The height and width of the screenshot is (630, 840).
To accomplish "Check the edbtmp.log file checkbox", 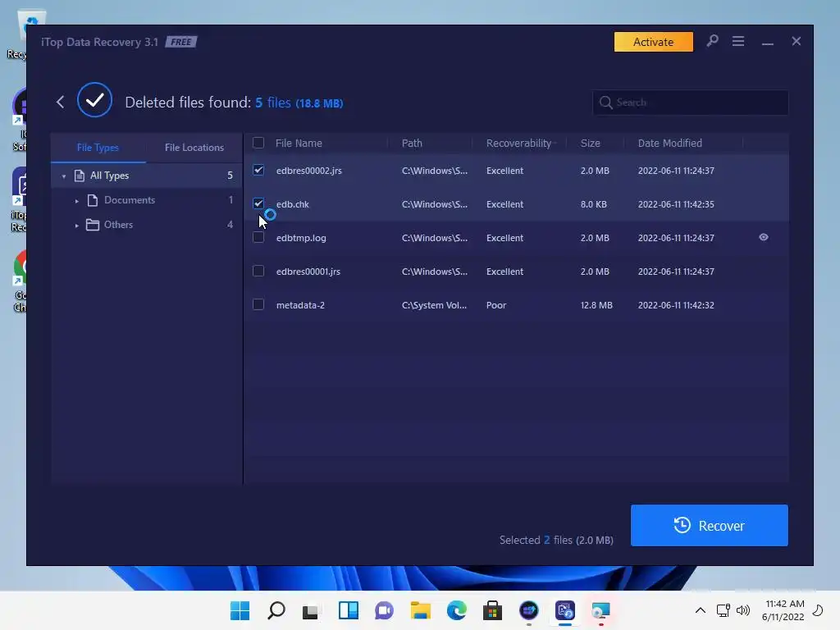I will tap(258, 237).
